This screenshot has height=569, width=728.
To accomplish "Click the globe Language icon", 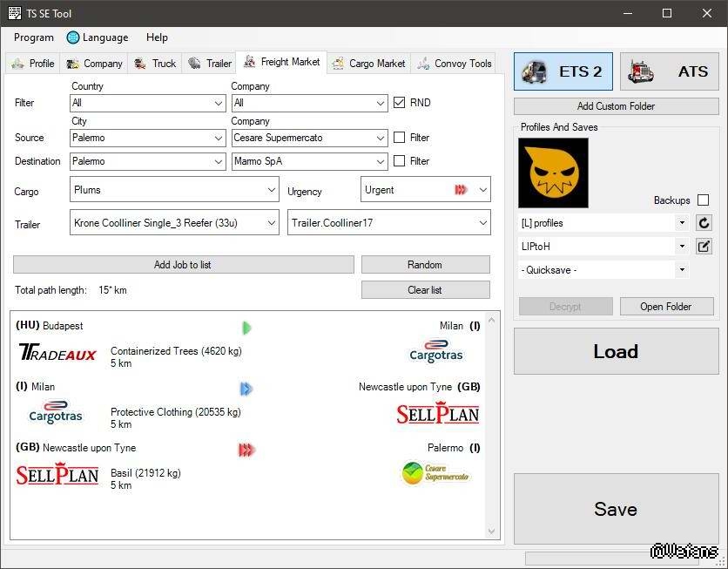I will [73, 37].
